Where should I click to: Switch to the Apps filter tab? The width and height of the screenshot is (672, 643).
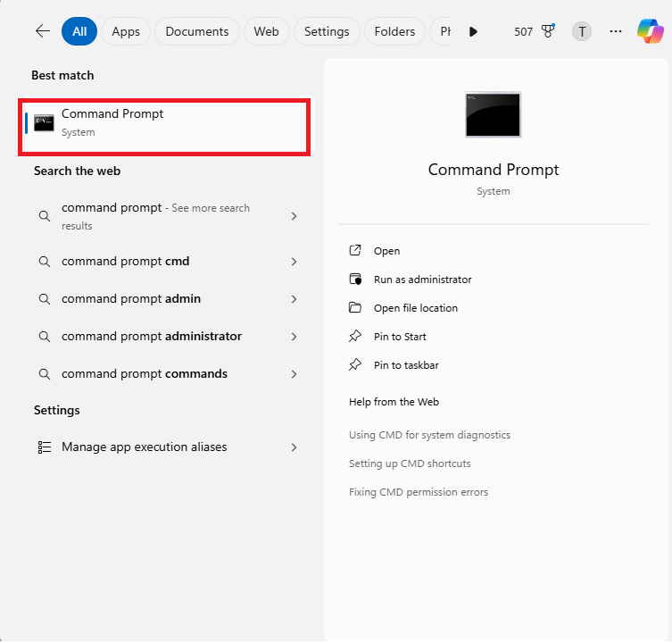[126, 31]
